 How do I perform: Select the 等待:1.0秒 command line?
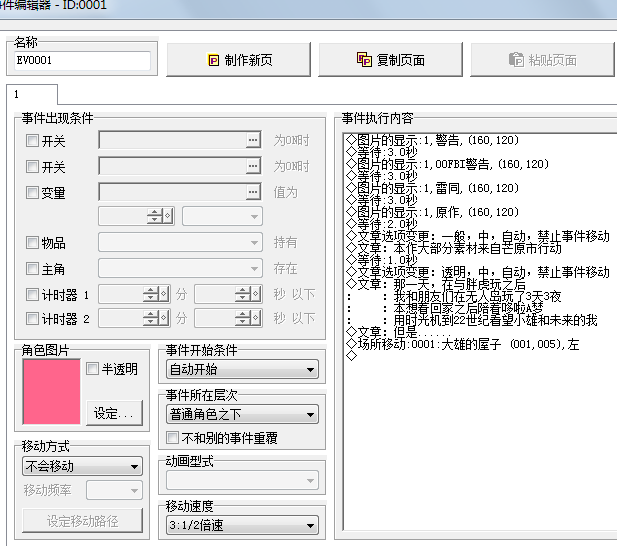click(381, 260)
